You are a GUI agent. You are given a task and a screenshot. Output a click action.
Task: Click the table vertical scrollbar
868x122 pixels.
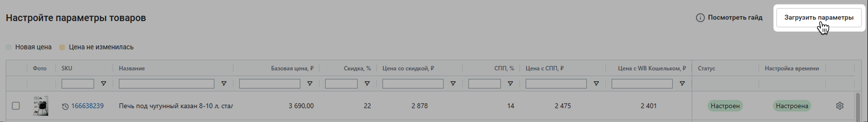point(858,106)
